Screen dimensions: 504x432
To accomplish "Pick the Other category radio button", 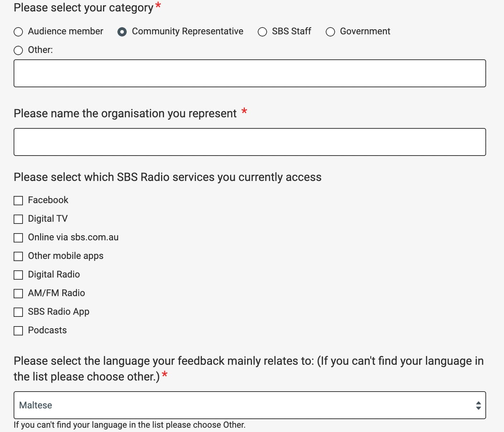I will [18, 50].
